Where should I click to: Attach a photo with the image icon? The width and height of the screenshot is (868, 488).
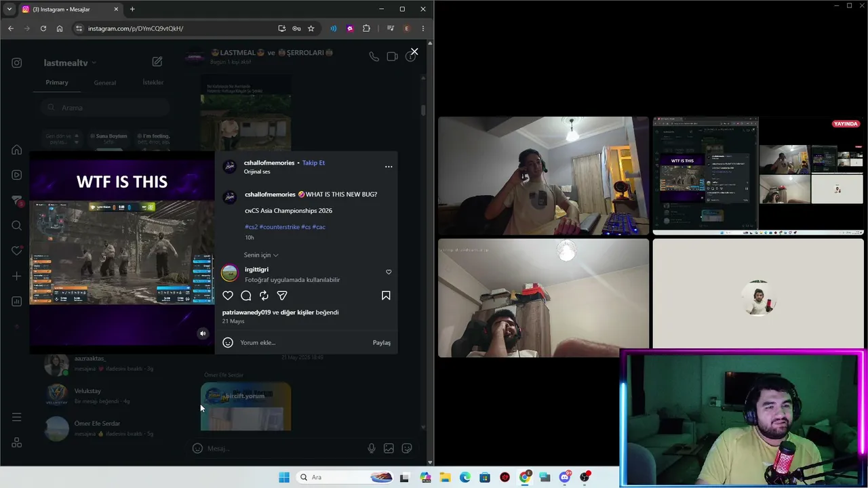(389, 448)
